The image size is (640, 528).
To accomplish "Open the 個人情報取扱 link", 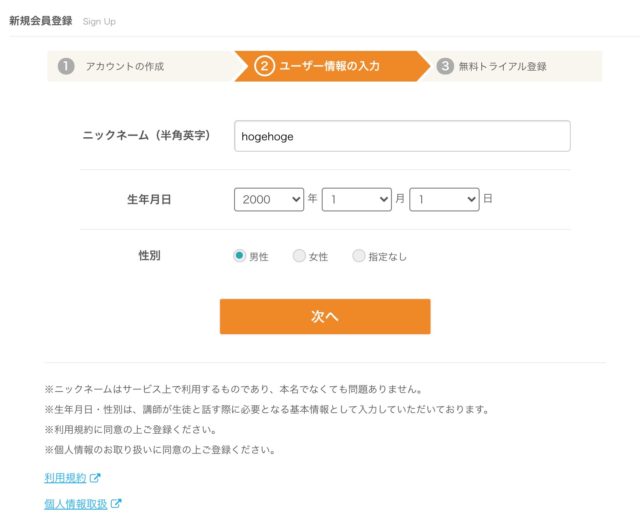I will point(76,503).
